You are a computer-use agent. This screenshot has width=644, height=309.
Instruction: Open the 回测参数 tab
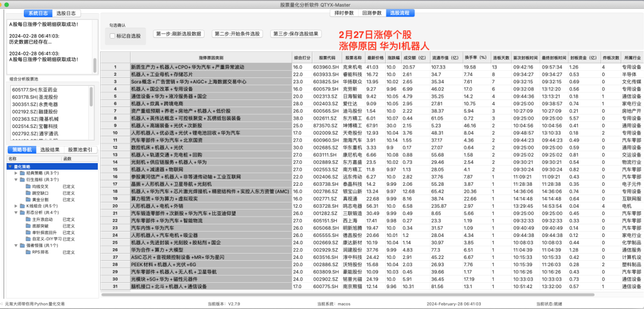(x=372, y=13)
